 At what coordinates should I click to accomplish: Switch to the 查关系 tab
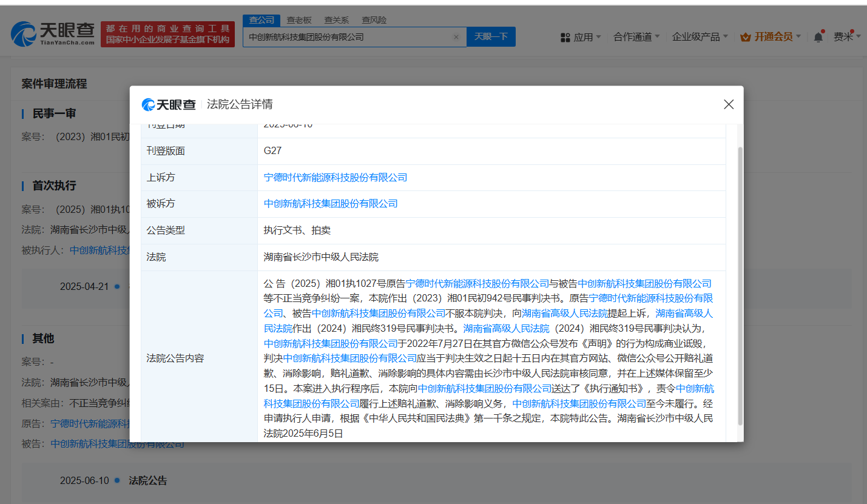click(x=336, y=20)
